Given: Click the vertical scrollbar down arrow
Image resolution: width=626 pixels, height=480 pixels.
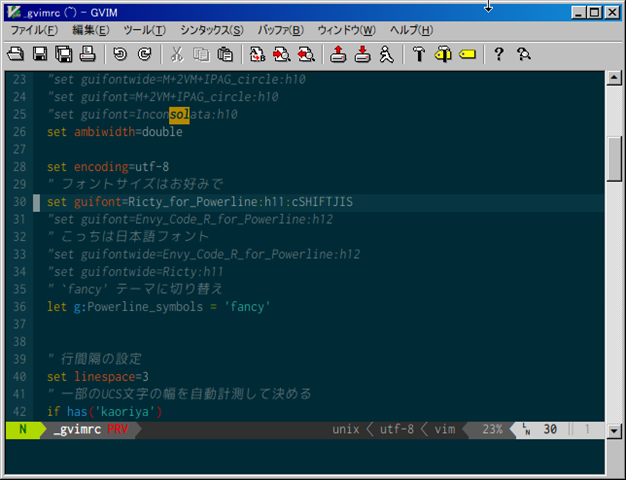Looking at the screenshot, I should click(617, 413).
